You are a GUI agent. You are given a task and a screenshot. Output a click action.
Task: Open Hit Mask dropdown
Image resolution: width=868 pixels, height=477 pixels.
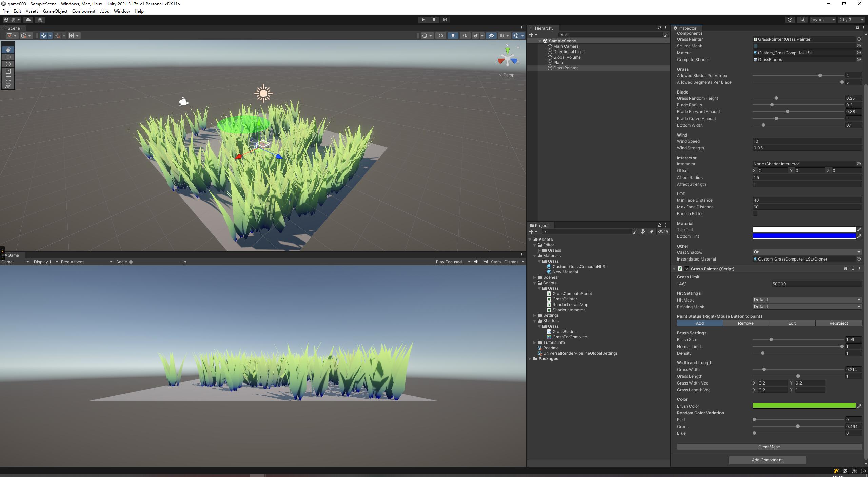click(807, 300)
